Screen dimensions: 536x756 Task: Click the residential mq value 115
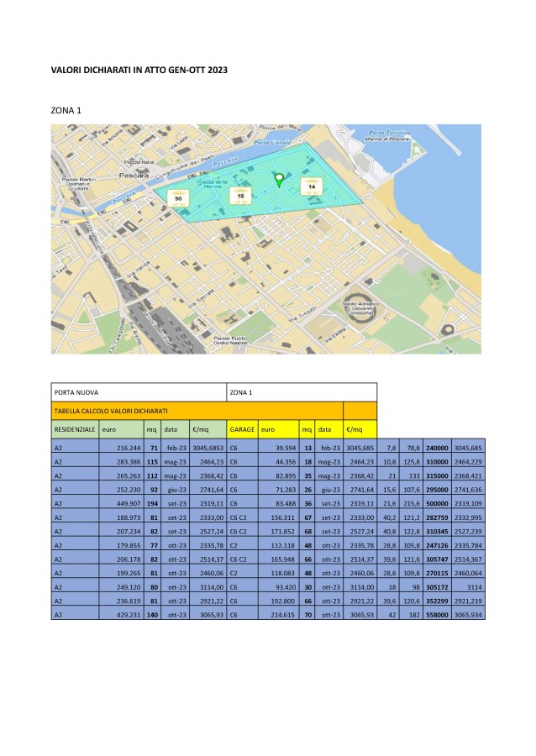(x=152, y=462)
